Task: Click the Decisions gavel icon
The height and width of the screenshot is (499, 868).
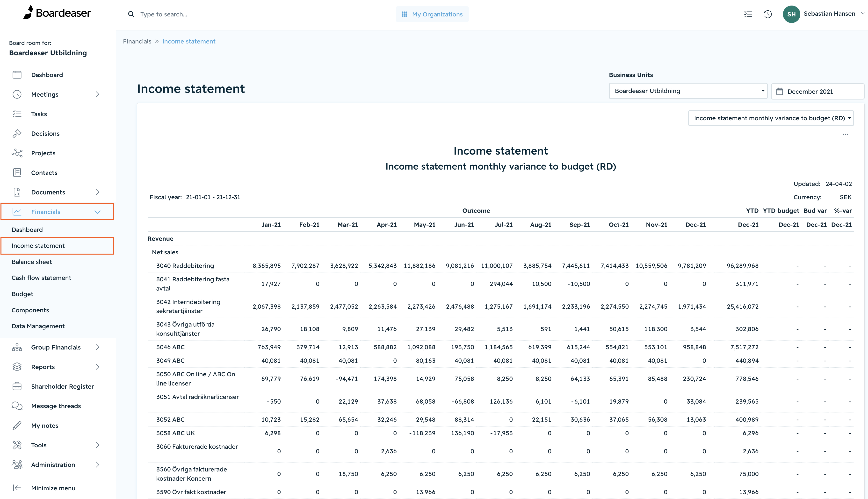Action: pos(17,133)
